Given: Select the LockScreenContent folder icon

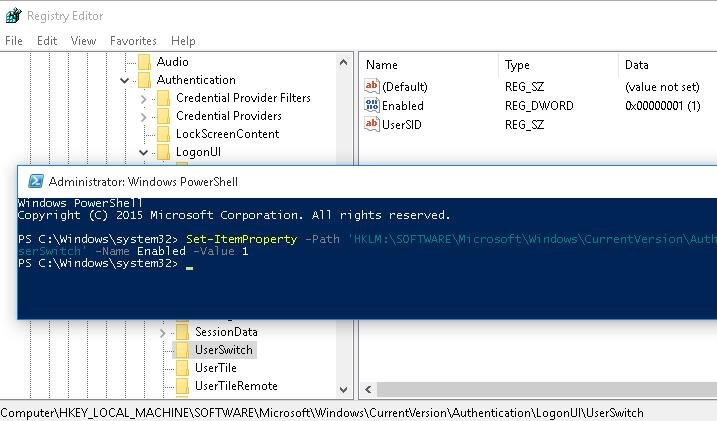Looking at the screenshot, I should tap(163, 134).
